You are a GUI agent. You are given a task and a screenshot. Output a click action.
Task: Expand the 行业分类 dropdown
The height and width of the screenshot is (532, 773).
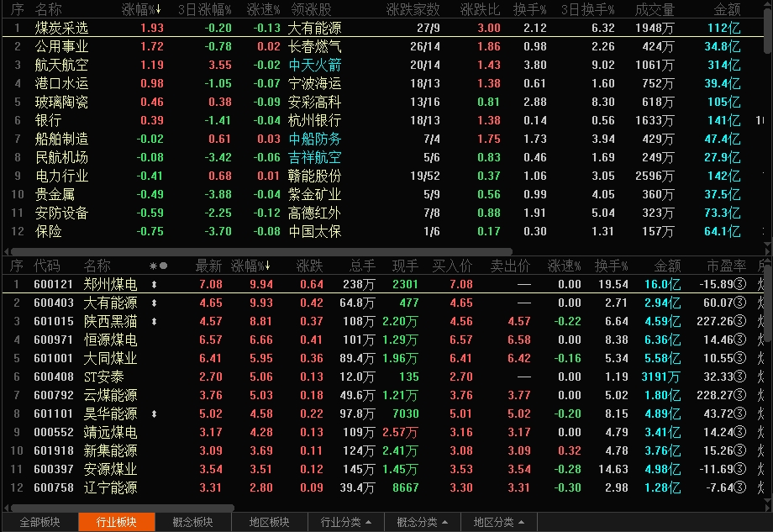pos(346,522)
